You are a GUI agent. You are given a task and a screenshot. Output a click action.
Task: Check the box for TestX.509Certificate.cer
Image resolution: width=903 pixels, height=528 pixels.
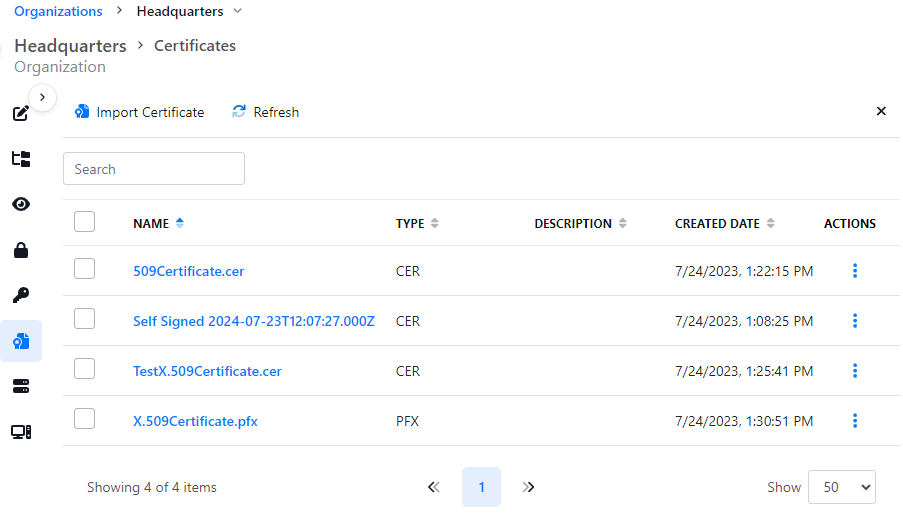[85, 369]
